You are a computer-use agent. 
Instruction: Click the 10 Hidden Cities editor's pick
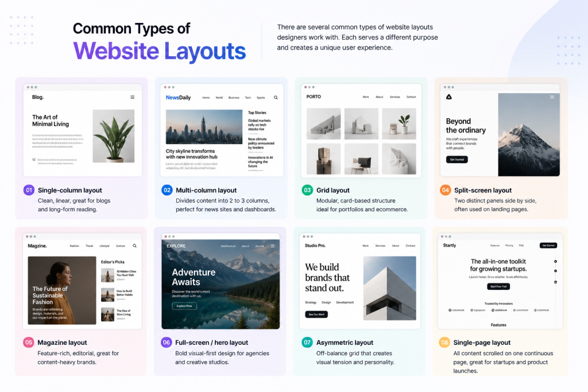coord(118,275)
